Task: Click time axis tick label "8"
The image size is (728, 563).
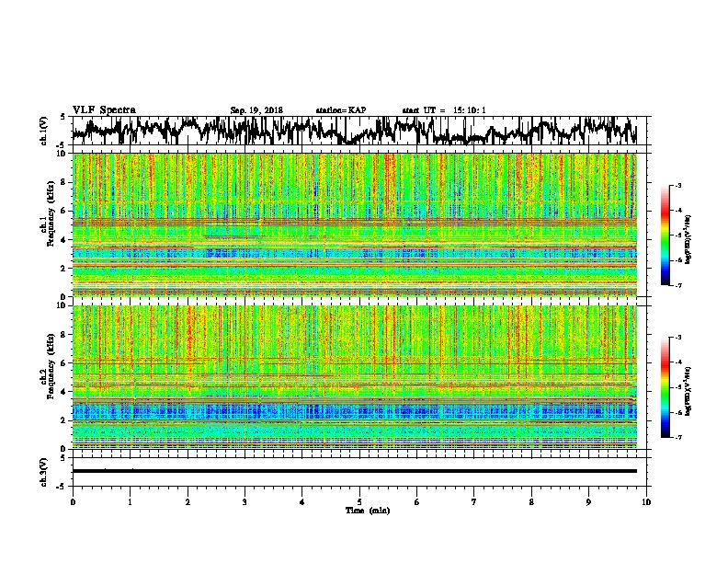Action: tap(531, 502)
